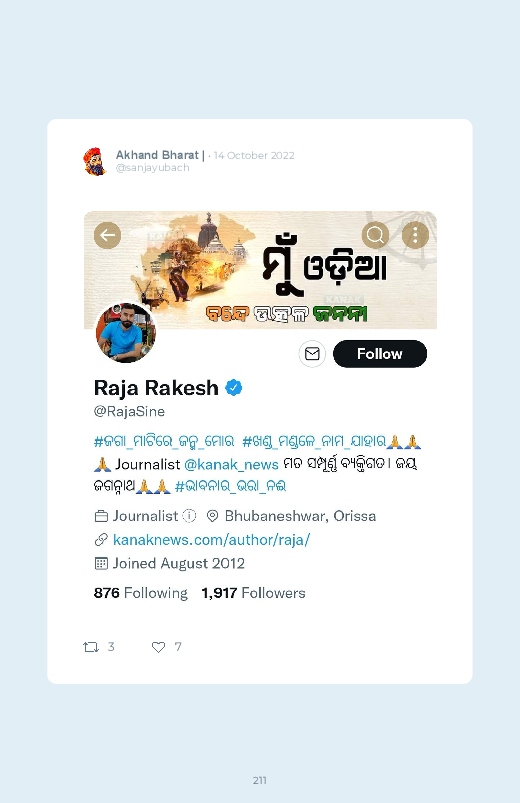Tap the back arrow on the profile banner
The image size is (520, 803).
coord(108,235)
